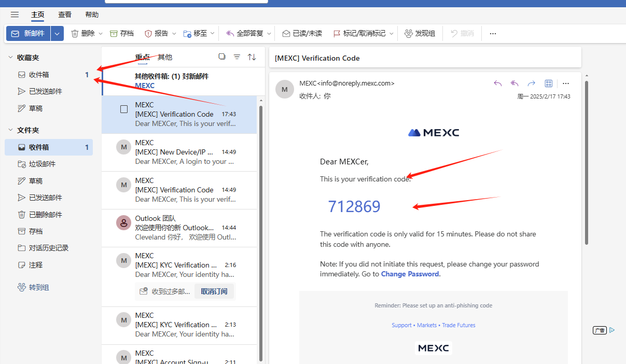
Task: Select the 其他 inbox tab
Action: (165, 57)
